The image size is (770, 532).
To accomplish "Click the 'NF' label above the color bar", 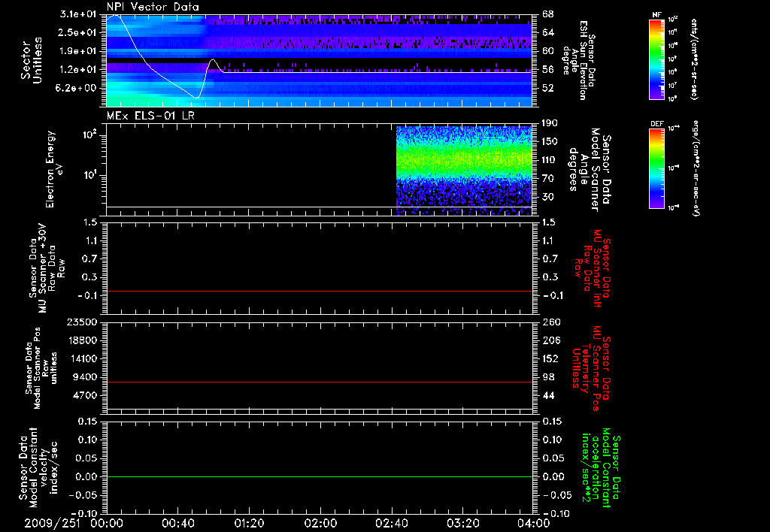I will [x=656, y=15].
